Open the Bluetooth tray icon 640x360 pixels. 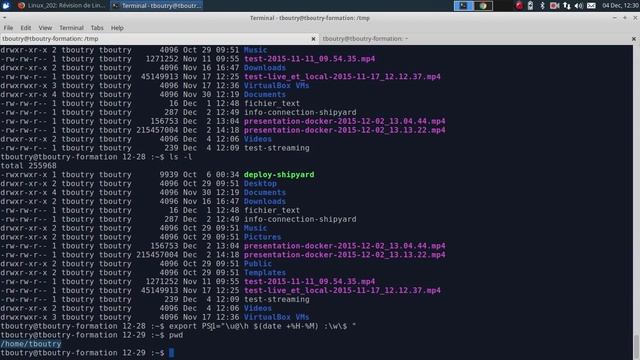[x=542, y=6]
